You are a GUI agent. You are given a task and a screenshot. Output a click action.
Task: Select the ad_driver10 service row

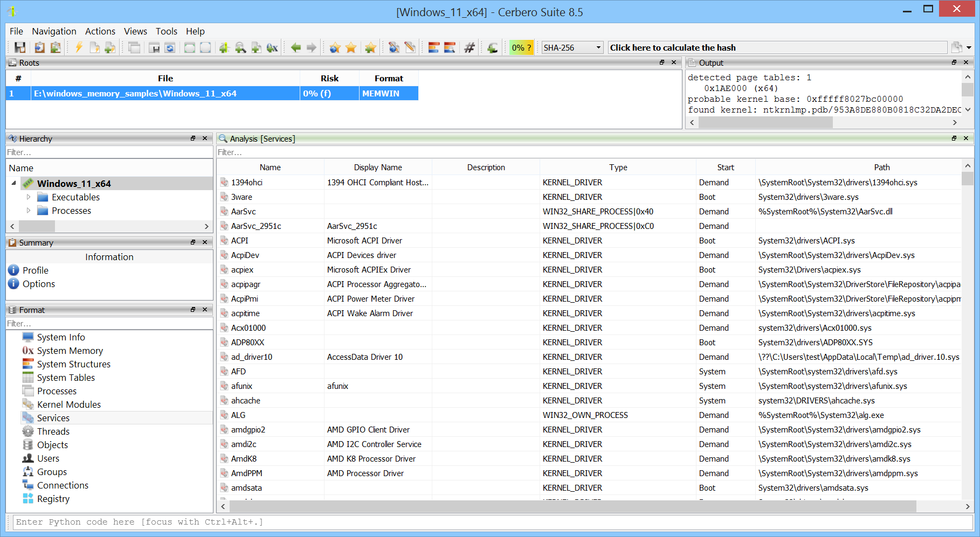click(x=589, y=357)
